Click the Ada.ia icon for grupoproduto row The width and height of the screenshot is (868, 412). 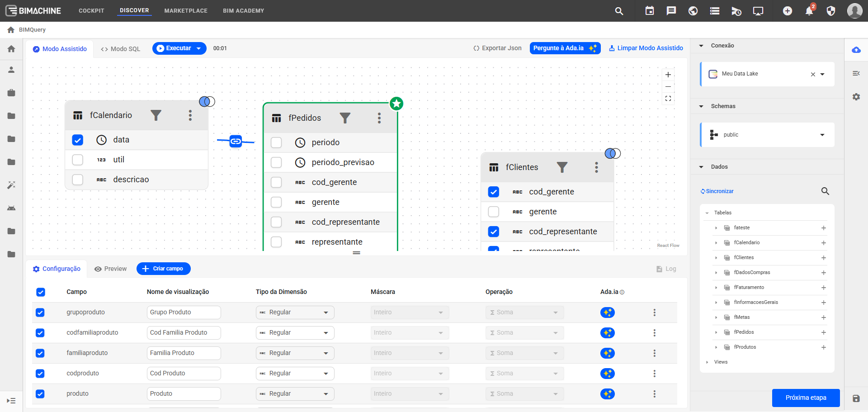point(607,313)
